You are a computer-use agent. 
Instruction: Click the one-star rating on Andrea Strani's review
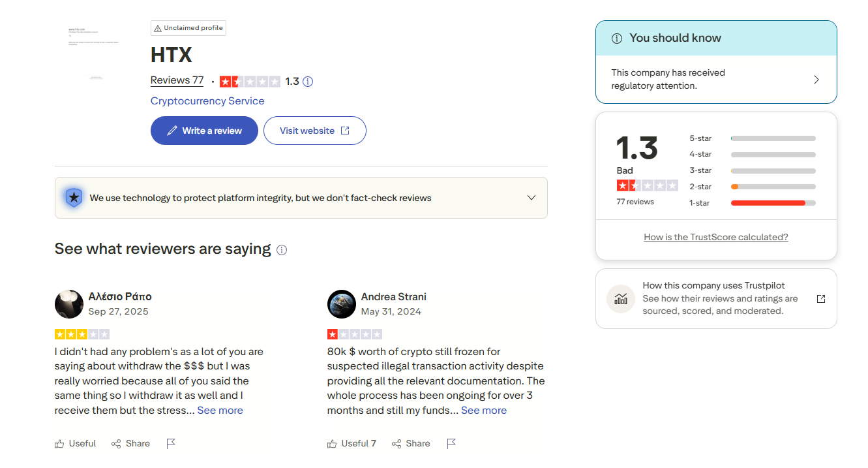pos(355,334)
